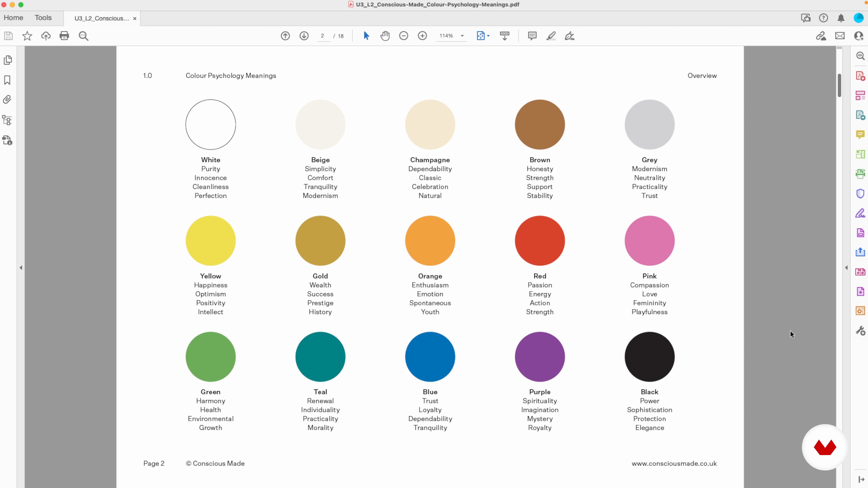Open Protect shield tool in right pane

(x=860, y=193)
